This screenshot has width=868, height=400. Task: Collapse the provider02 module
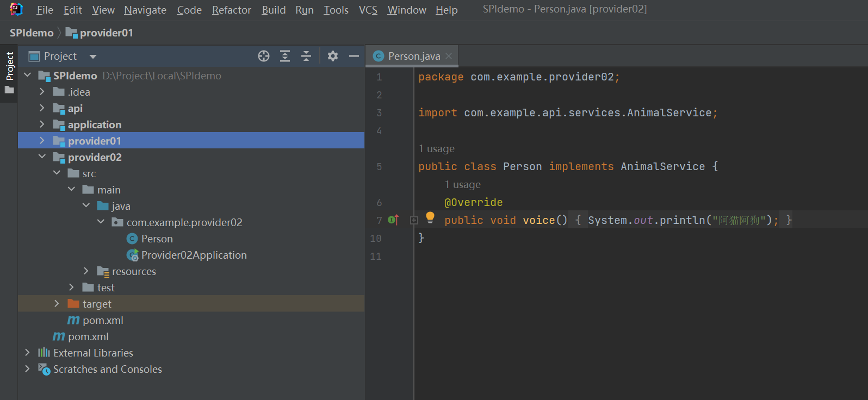coord(42,157)
